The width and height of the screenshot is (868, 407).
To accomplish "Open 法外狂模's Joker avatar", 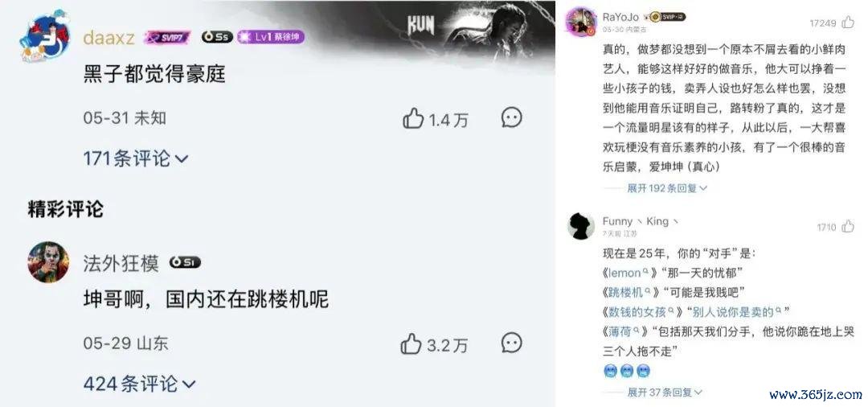I will tap(48, 262).
